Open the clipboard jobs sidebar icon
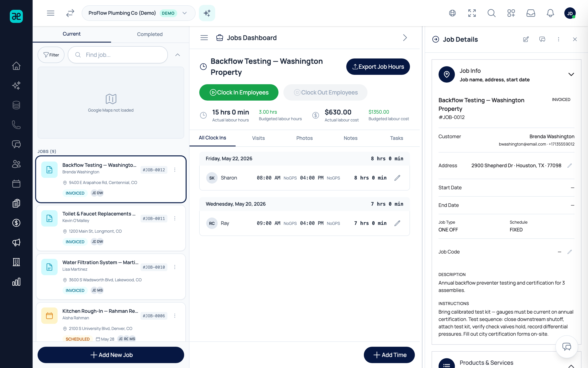588x368 pixels. [16, 203]
